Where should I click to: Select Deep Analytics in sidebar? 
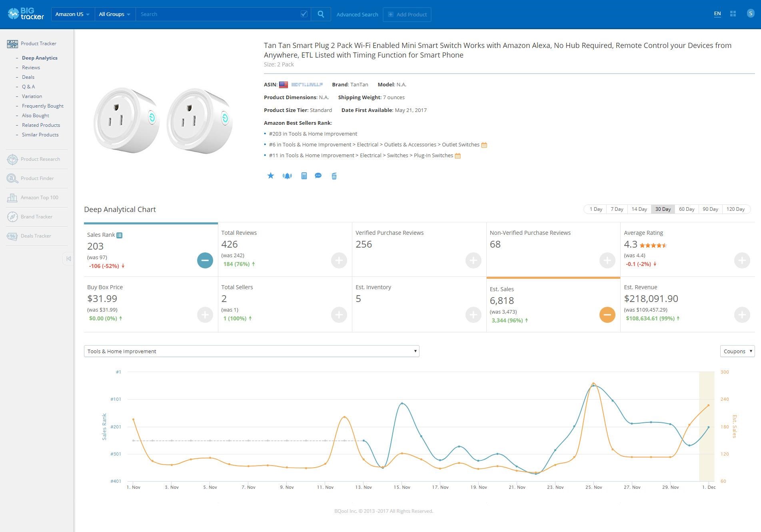coord(40,58)
